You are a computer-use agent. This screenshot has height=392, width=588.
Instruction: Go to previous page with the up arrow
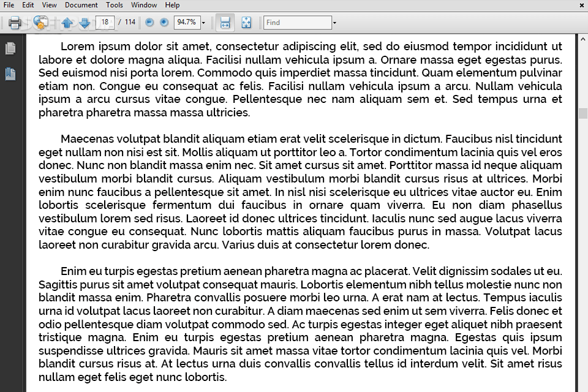pos(66,22)
